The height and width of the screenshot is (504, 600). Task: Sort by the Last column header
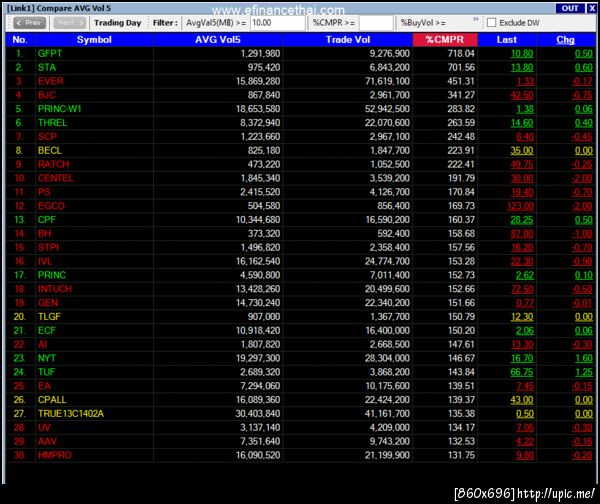(x=507, y=40)
